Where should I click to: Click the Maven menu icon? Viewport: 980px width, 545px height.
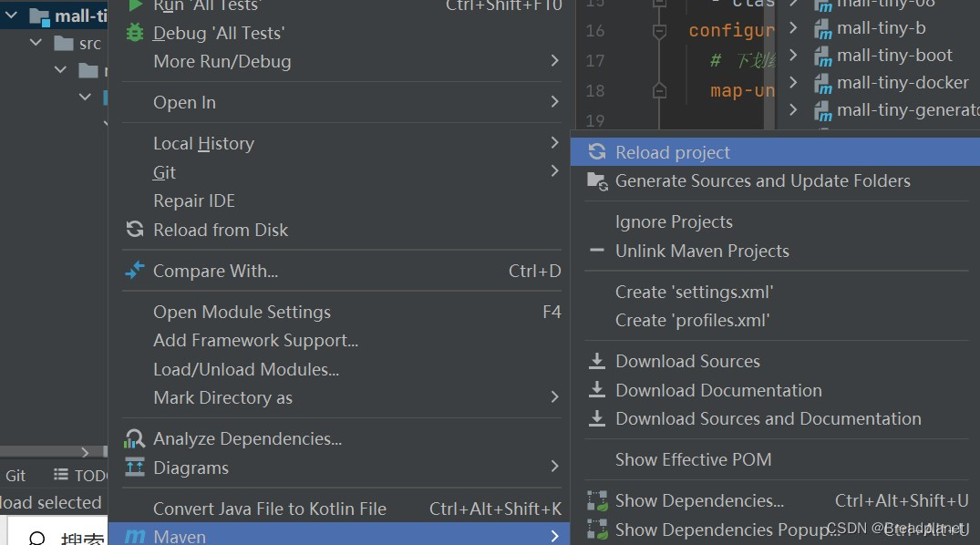click(137, 535)
